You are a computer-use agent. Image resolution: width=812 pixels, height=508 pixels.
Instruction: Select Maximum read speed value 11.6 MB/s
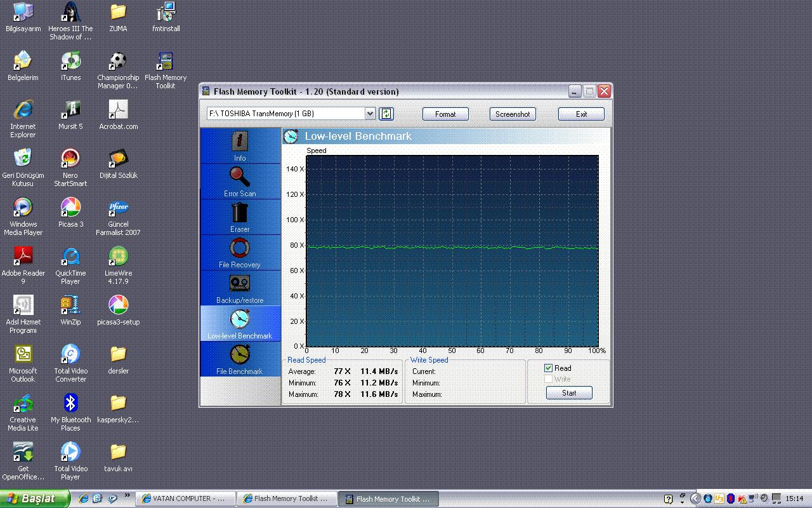379,394
